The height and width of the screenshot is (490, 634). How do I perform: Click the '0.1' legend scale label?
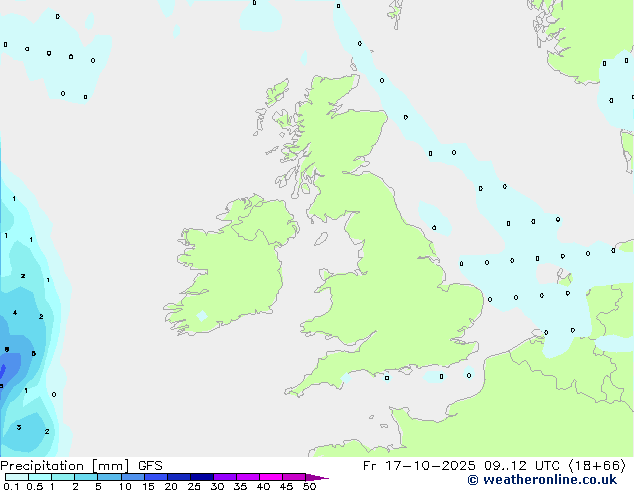pyautogui.click(x=11, y=486)
